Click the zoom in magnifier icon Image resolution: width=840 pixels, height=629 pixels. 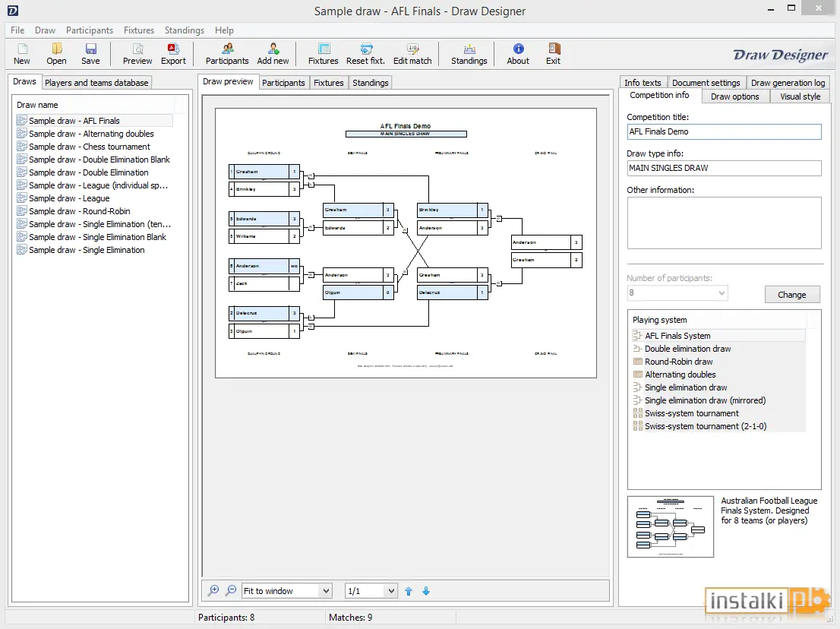[x=213, y=590]
